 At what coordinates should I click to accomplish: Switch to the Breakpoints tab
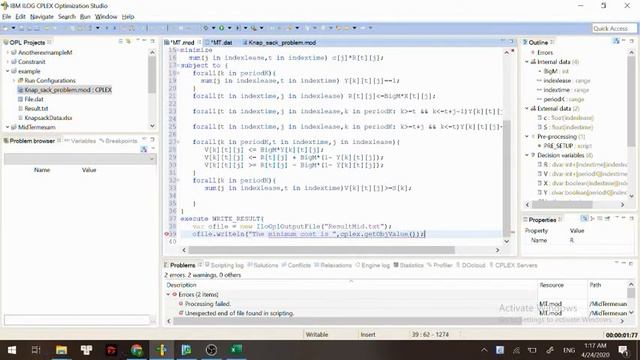[118, 141]
